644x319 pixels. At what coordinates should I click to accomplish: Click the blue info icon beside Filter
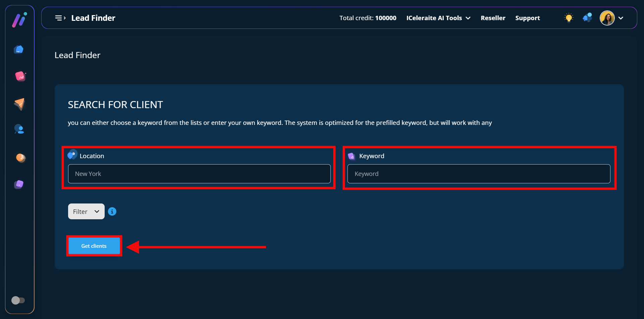click(112, 212)
